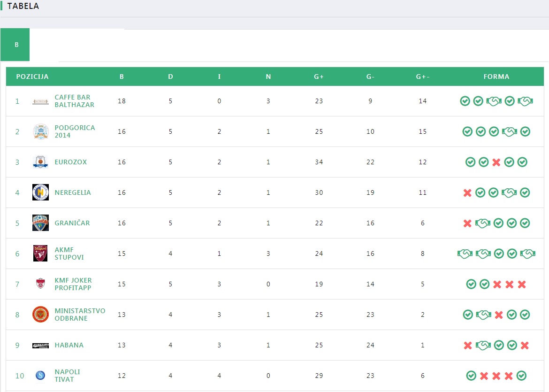Click the Graničar team crest
Screen dimensions: 549x392
[40, 223]
